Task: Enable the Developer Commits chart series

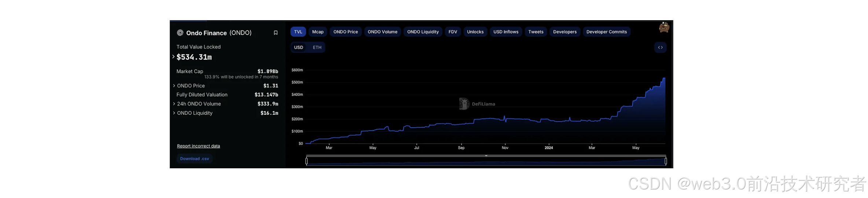Action: pos(606,32)
